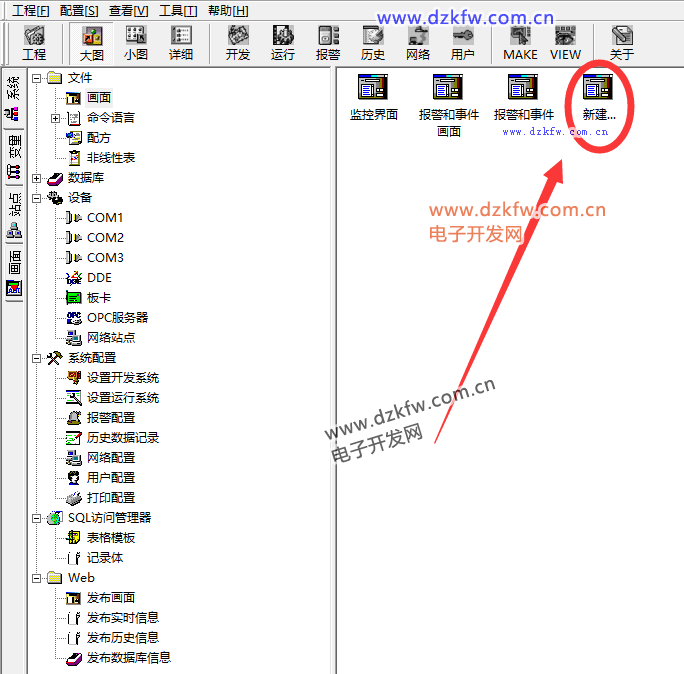
Task: Select OPC服务器 in the tree
Action: [116, 318]
